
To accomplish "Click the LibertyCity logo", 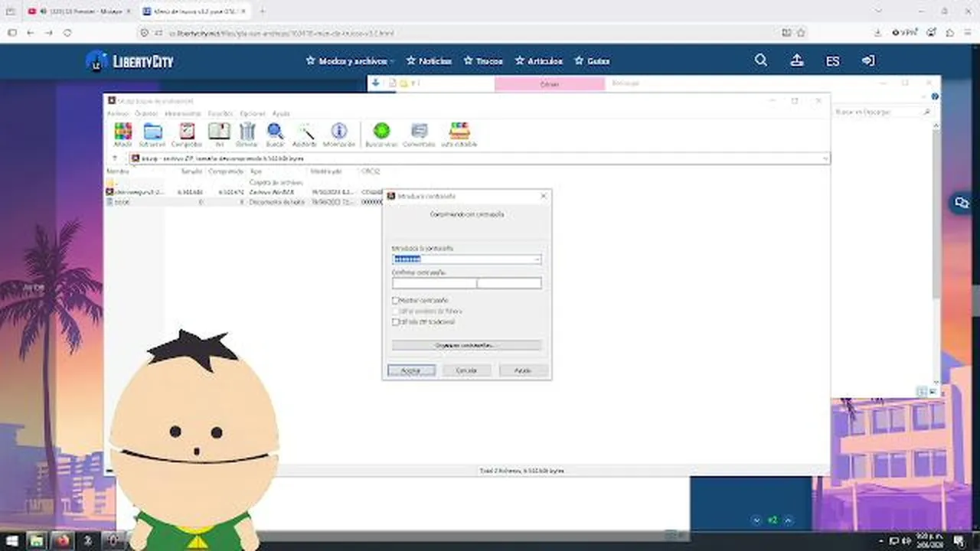I will (129, 61).
